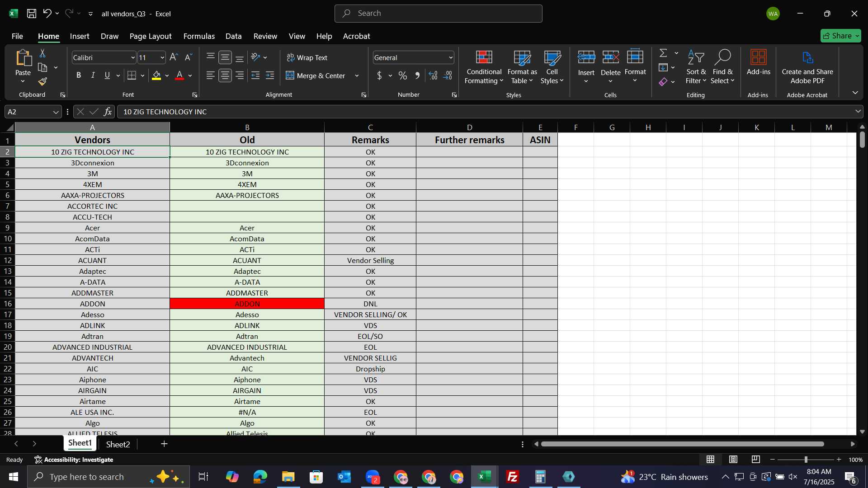The width and height of the screenshot is (868, 488).
Task: Click the Clear eraser icon in Editing
Action: point(663,82)
